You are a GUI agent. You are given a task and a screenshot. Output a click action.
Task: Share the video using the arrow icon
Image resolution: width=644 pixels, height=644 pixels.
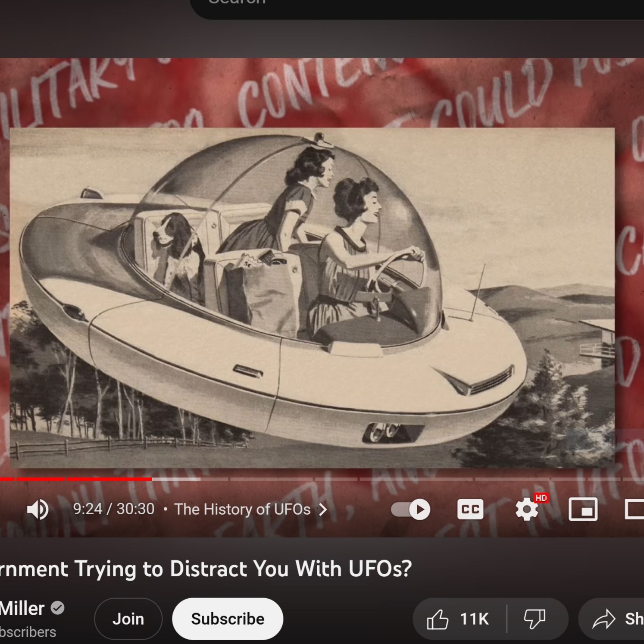tap(603, 619)
